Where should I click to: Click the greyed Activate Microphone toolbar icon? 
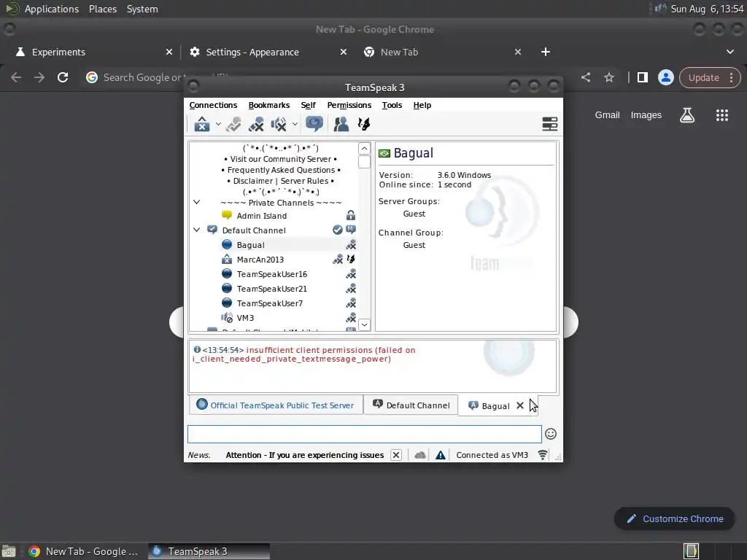tap(233, 124)
